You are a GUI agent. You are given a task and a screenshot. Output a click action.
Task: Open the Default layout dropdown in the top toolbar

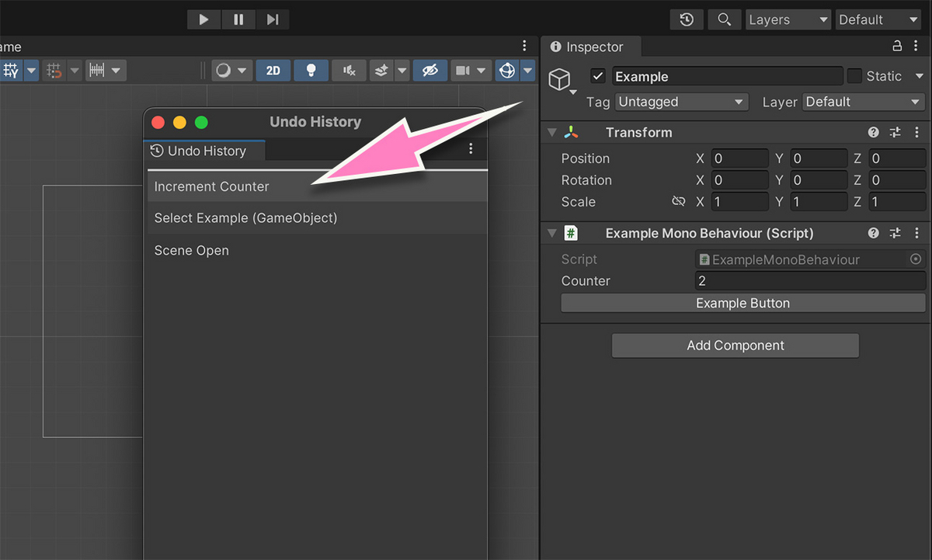coord(878,19)
